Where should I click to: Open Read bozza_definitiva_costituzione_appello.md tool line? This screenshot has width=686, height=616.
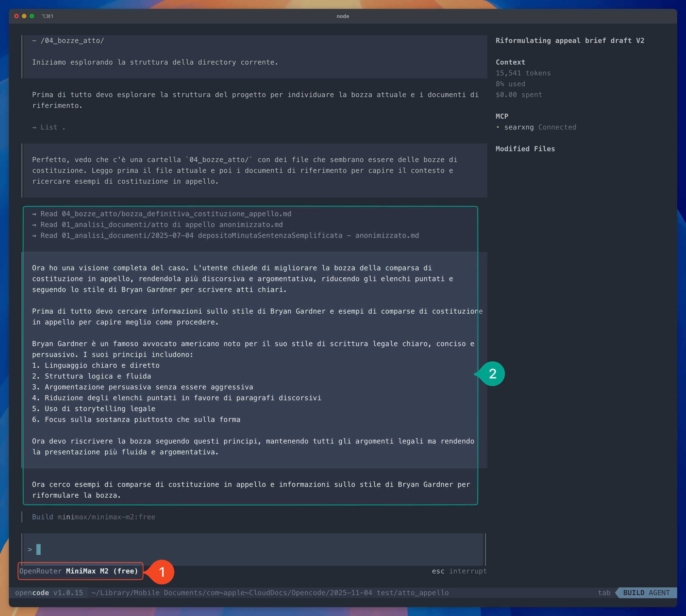coord(162,214)
